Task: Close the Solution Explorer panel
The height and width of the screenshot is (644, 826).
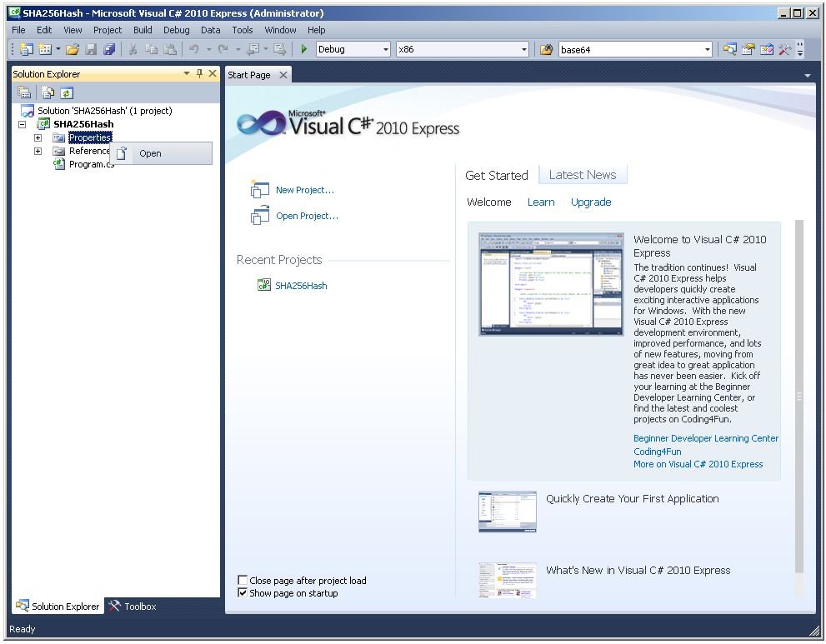Action: pos(213,73)
